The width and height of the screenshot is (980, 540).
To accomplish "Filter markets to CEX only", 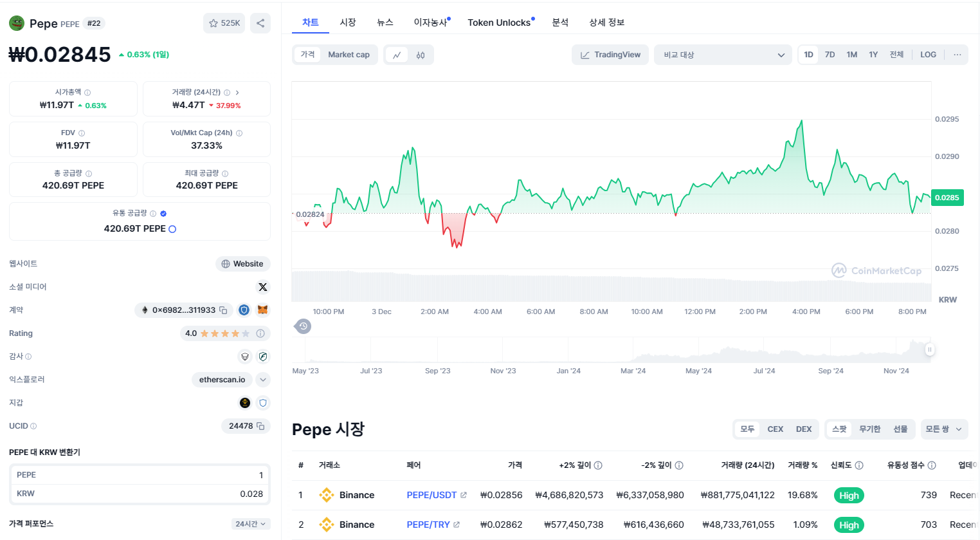I will [776, 429].
